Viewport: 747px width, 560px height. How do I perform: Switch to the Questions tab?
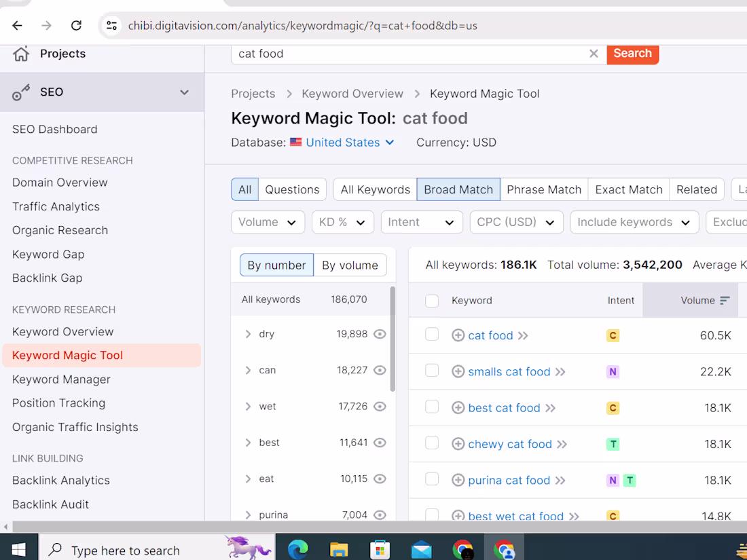coord(292,189)
